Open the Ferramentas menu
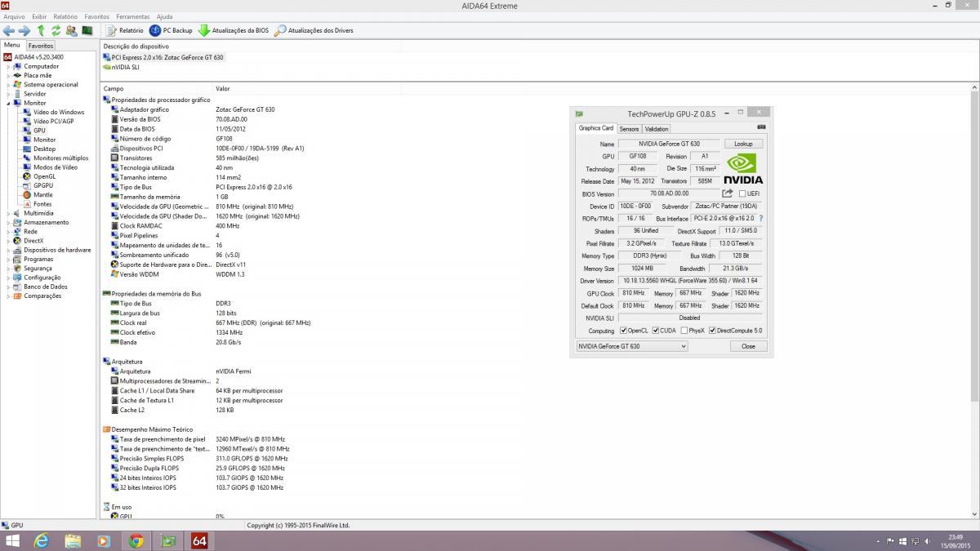980x551 pixels. (x=133, y=16)
